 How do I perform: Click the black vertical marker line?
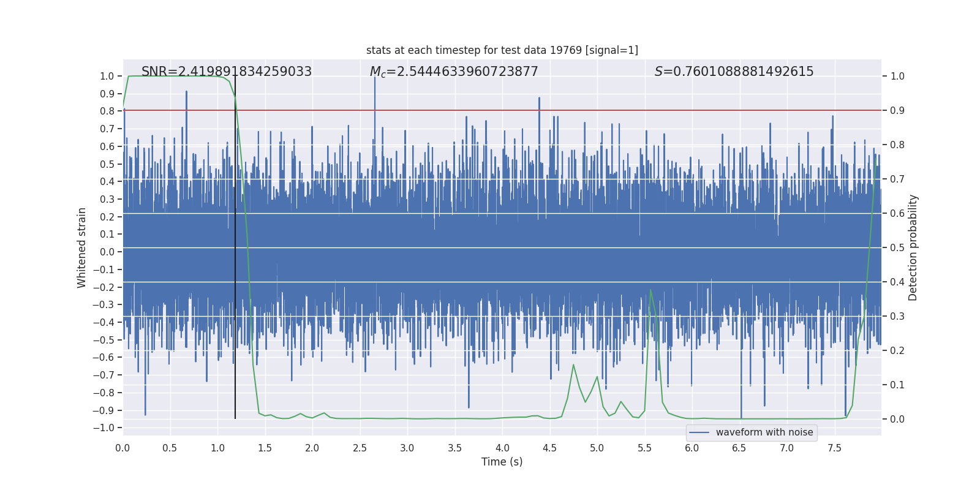[x=235, y=245]
